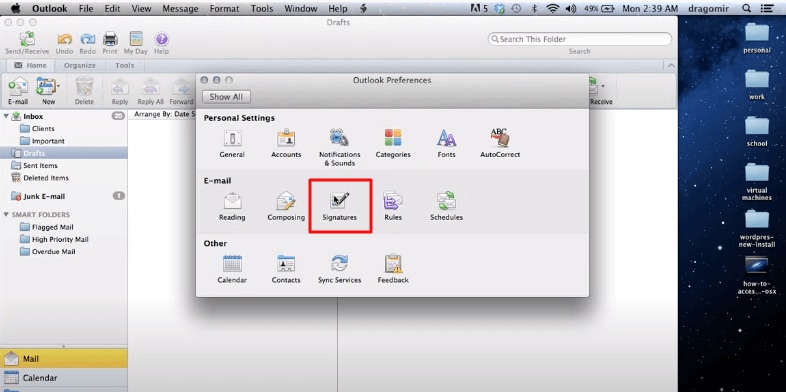This screenshot has height=392, width=786.
Task: Open the Schedules preferences icon
Action: click(x=446, y=206)
